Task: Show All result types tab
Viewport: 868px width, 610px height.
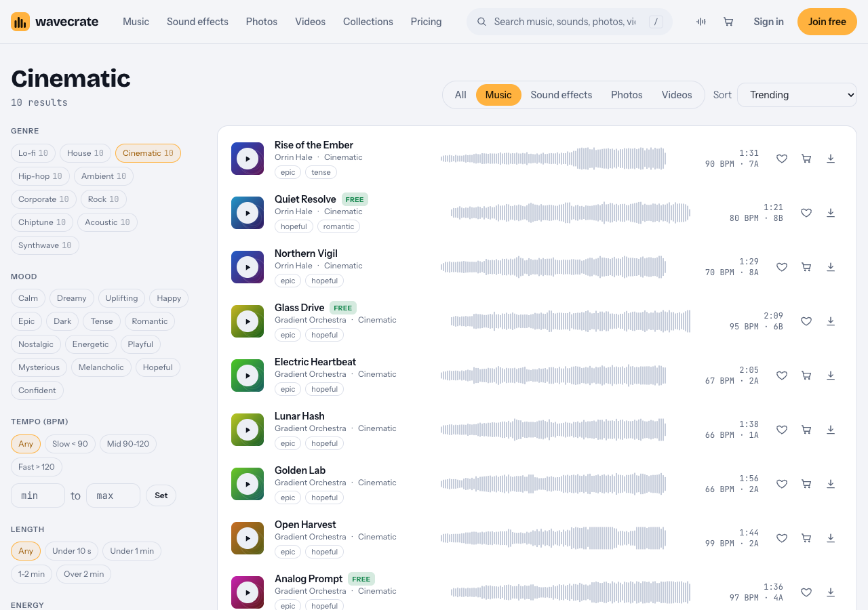Action: (460, 95)
